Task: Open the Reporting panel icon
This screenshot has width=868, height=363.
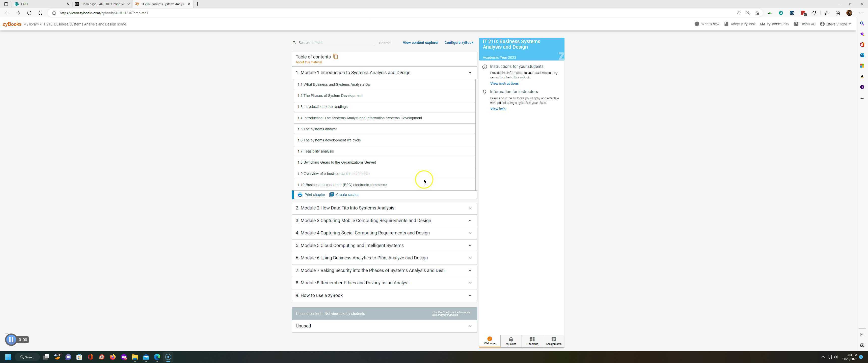Action: pyautogui.click(x=532, y=339)
